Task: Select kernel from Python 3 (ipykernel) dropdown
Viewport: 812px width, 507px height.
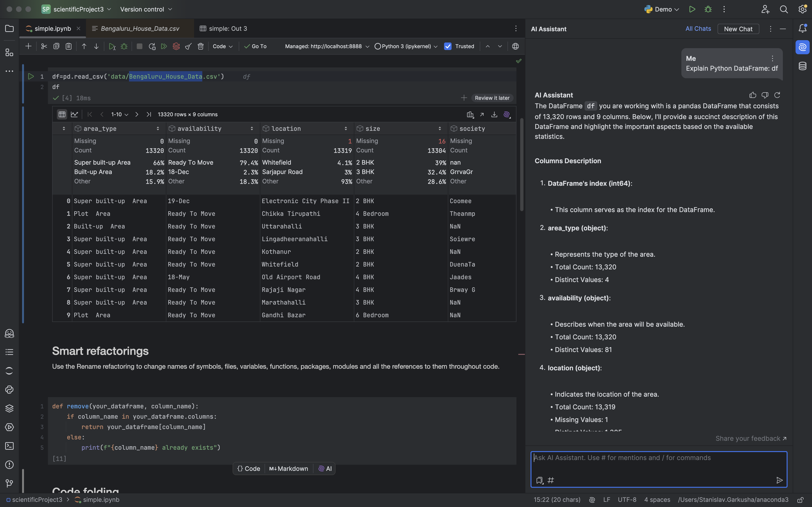Action: point(406,46)
